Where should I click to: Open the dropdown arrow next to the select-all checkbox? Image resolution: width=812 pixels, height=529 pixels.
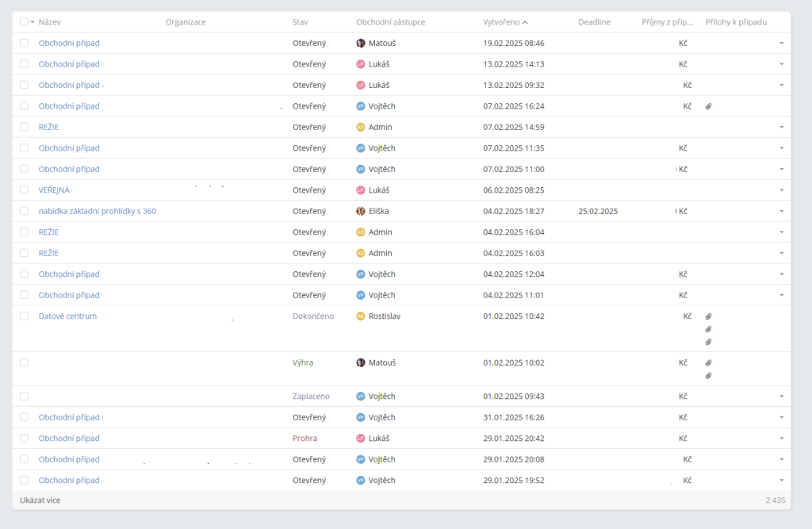33,22
